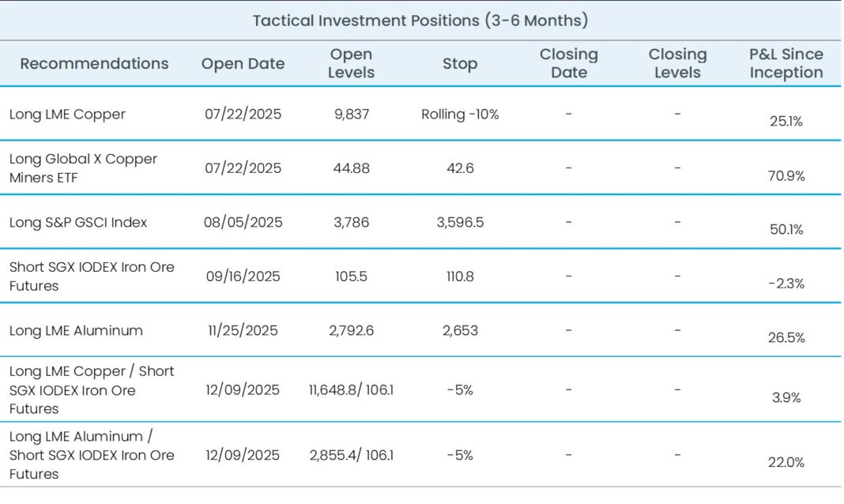Select the 11,648.8/ 106.1 open levels cell
The width and height of the screenshot is (844, 504).
point(352,390)
